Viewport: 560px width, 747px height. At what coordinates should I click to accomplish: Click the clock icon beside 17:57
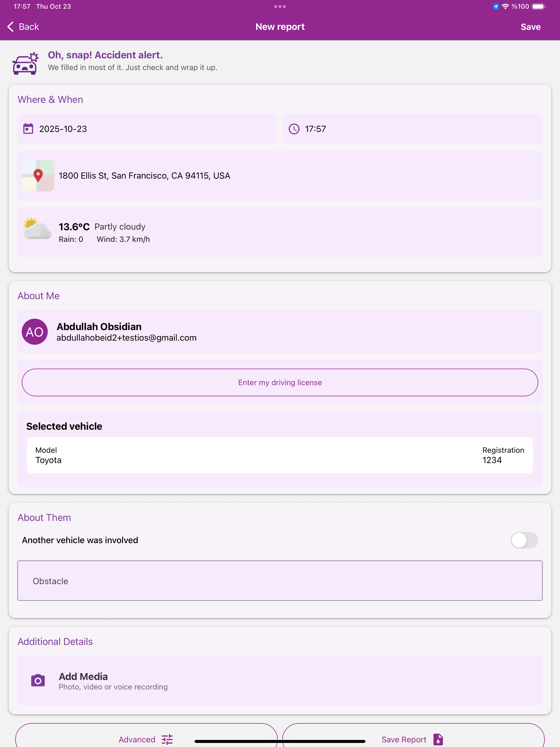pos(294,129)
